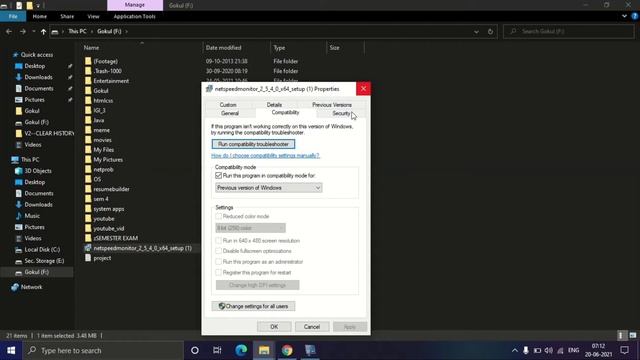Image resolution: width=640 pixels, height=360 pixels.
Task: Uncheck Run this program in compatibility mode
Action: coord(218,176)
